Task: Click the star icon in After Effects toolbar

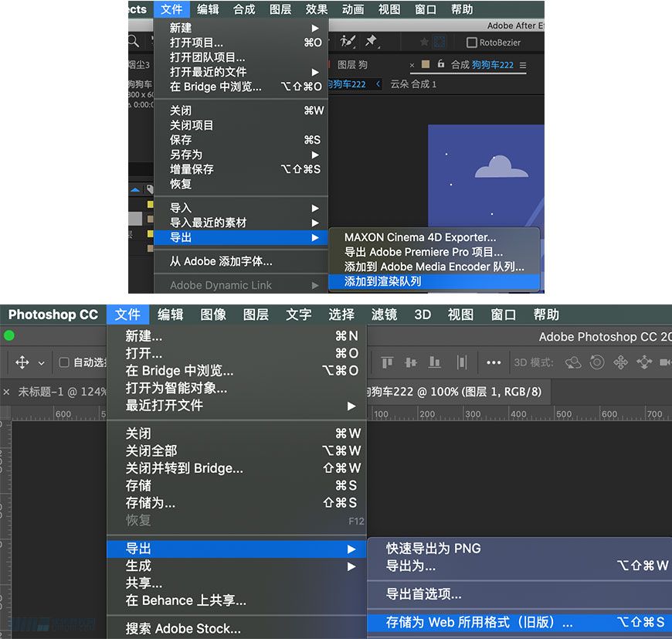Action: click(424, 42)
